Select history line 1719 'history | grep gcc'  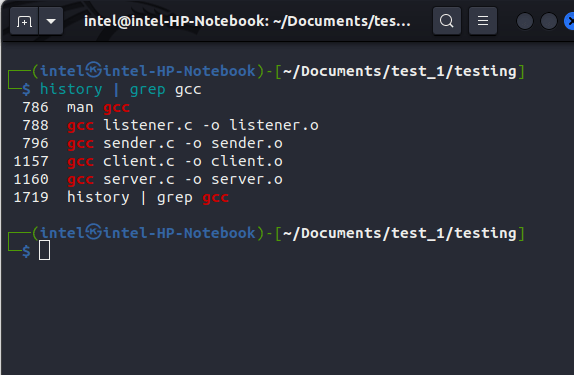(121, 198)
